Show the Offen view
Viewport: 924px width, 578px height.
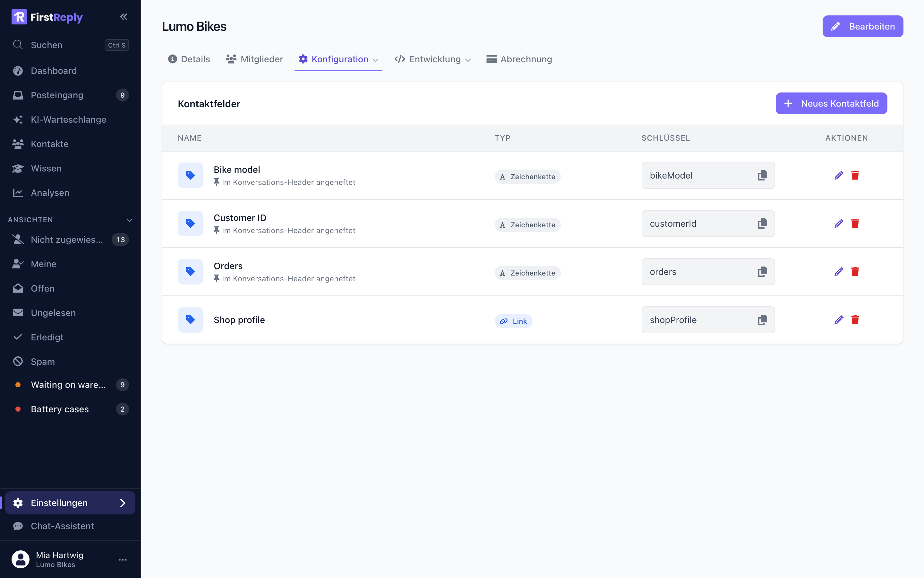[71, 289]
